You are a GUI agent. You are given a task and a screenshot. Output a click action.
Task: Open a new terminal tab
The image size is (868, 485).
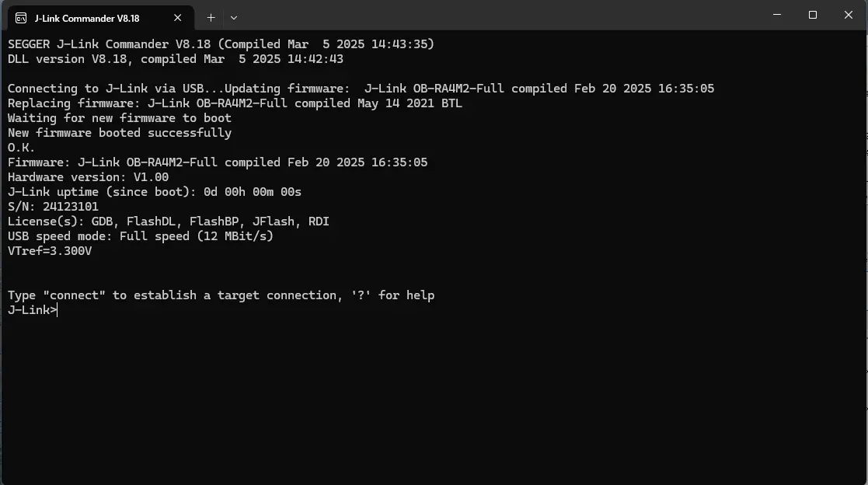coord(211,17)
